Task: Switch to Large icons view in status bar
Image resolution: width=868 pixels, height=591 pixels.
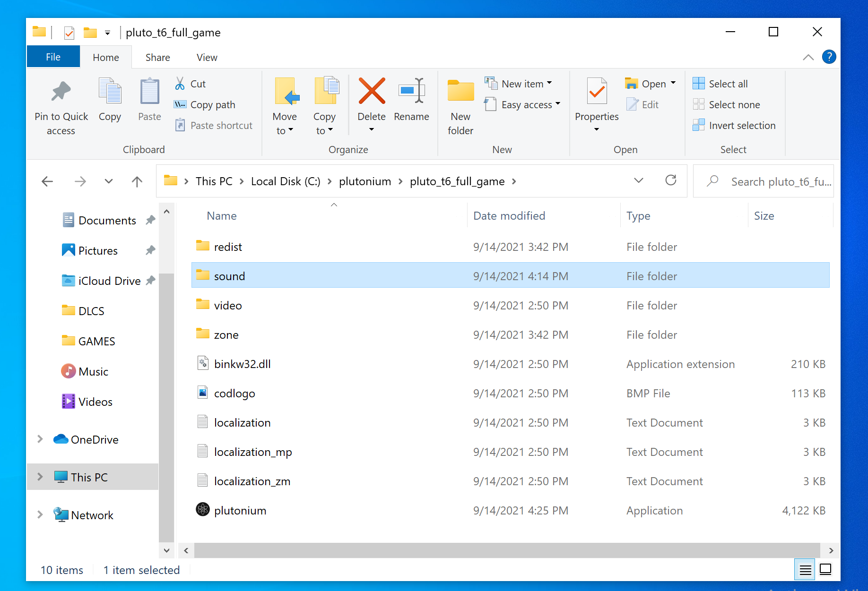Action: [825, 570]
